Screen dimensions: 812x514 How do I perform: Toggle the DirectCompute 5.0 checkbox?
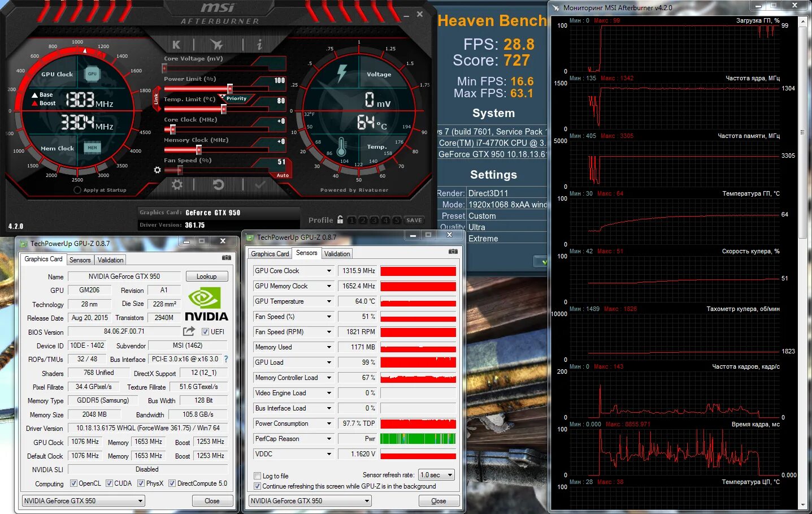click(x=172, y=483)
